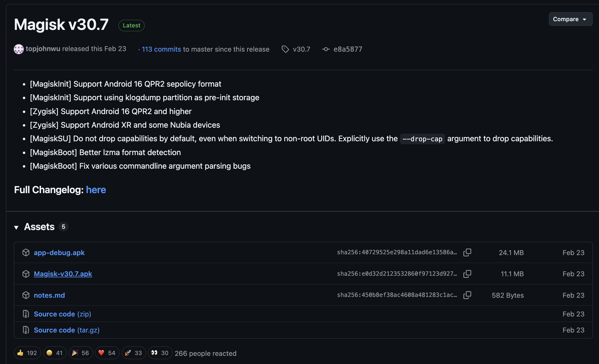This screenshot has height=364, width=599.
Task: Click package icon next to notes.md
Action: pos(26,295)
